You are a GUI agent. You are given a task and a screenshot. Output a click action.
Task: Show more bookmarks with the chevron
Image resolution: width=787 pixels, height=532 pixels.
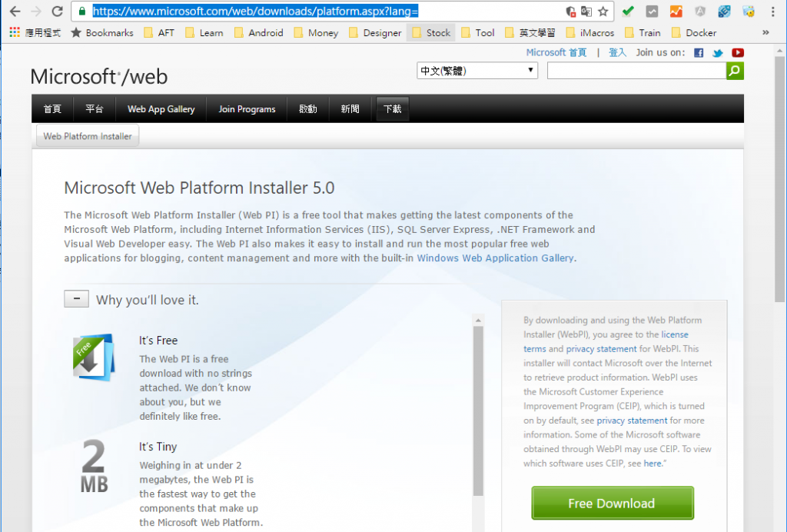pos(765,32)
